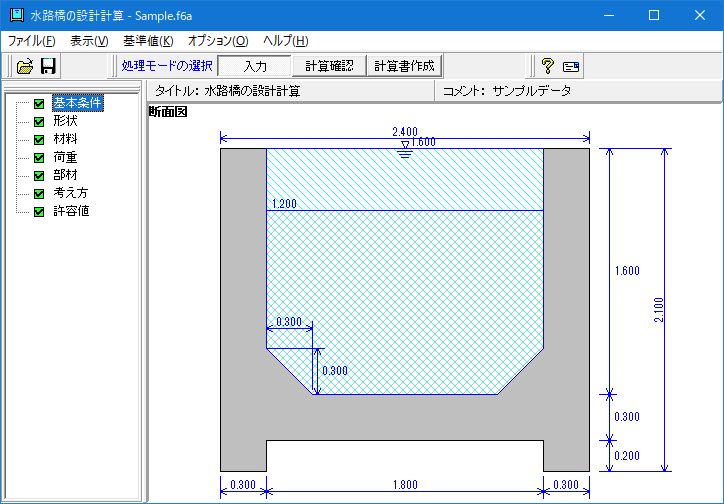Screen dimensions: 724x504
Task: Click the water level symbol at top
Action: (x=405, y=150)
